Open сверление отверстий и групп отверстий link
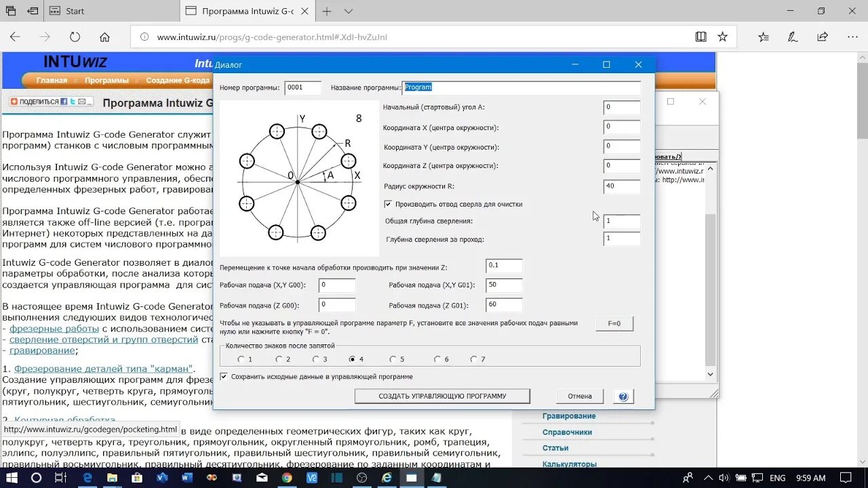 click(104, 340)
